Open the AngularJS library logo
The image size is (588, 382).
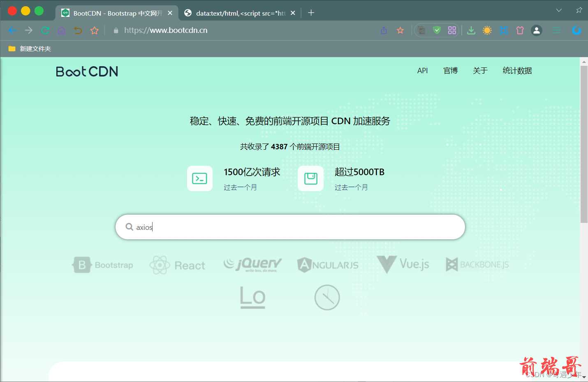(x=328, y=265)
